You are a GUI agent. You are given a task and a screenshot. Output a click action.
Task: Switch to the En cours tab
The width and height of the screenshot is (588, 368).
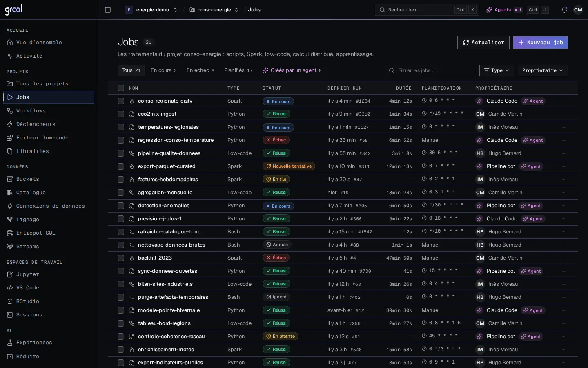(x=164, y=70)
